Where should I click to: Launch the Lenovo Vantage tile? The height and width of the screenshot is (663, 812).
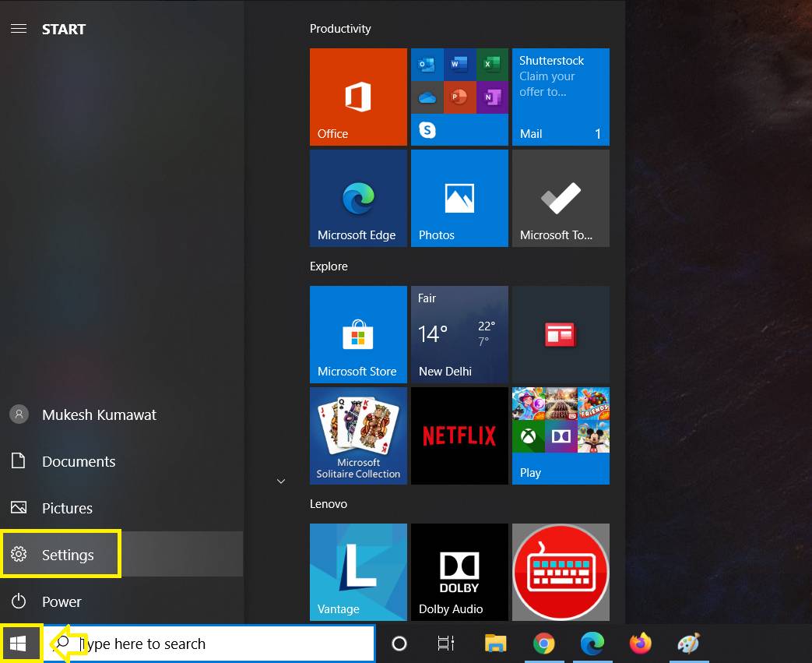tap(358, 572)
